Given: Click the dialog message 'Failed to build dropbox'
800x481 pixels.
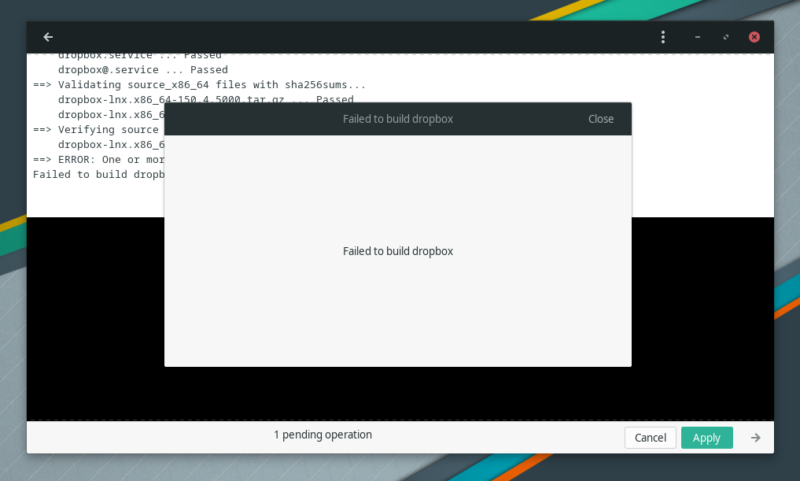Looking at the screenshot, I should click(398, 251).
